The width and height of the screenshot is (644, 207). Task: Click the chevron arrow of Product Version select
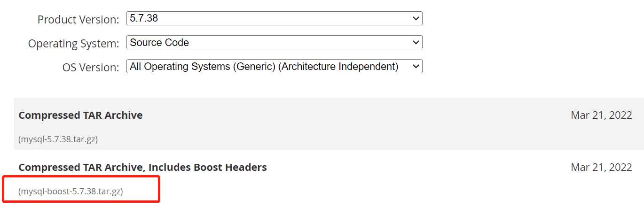(416, 19)
